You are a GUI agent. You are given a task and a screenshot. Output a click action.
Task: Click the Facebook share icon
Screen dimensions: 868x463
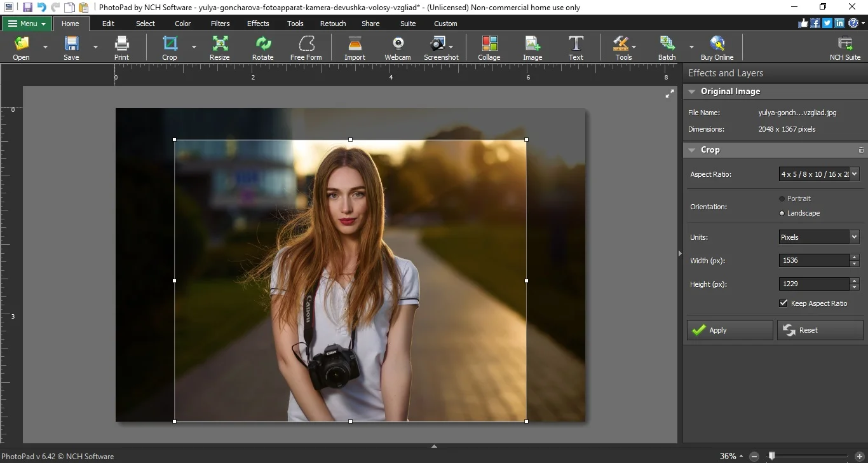click(x=815, y=24)
